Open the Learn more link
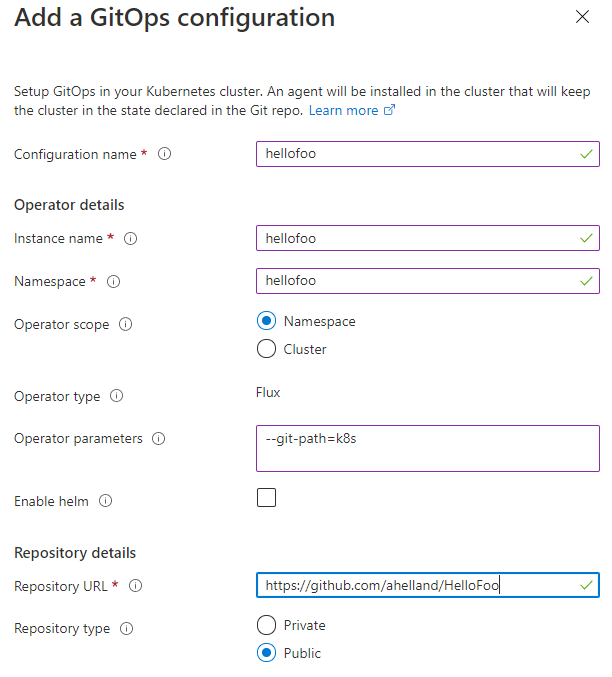This screenshot has width=612, height=677. click(x=352, y=111)
